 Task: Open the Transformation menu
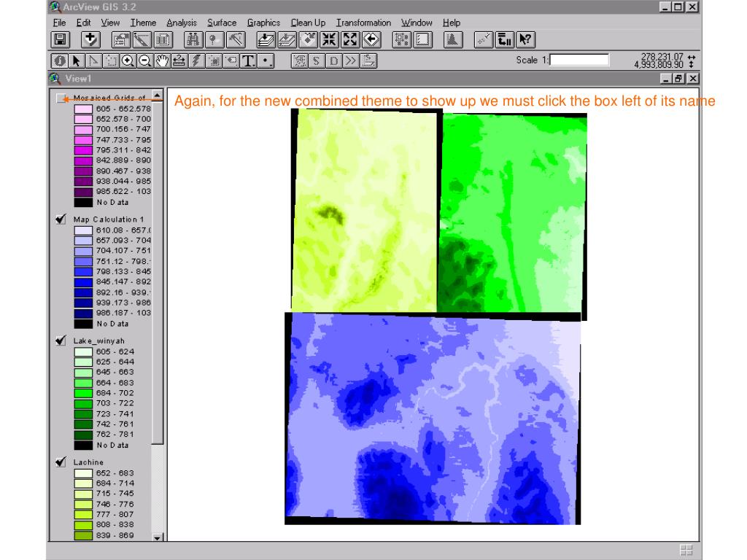click(x=363, y=23)
